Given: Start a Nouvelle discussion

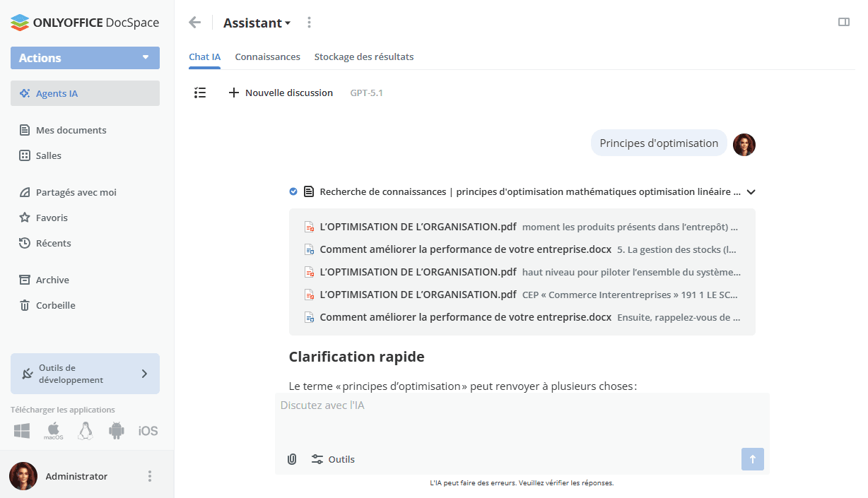Looking at the screenshot, I should coord(281,93).
